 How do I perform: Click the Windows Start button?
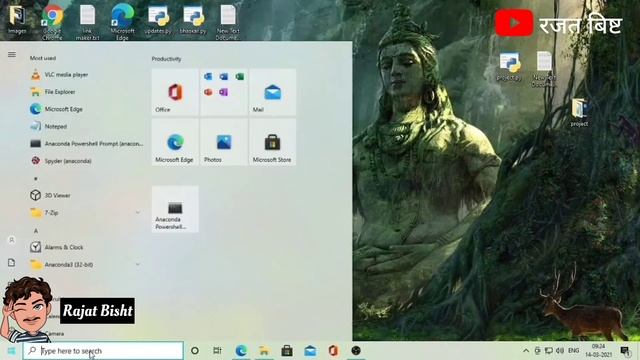(11, 351)
